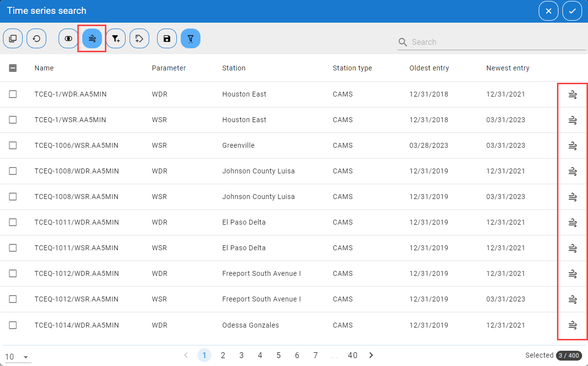Click the save (floppy disk) icon
The width and height of the screenshot is (588, 366).
[x=167, y=38]
